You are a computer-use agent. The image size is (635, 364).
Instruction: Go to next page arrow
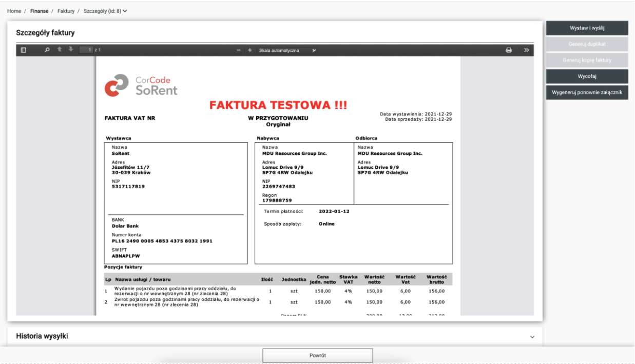(71, 50)
